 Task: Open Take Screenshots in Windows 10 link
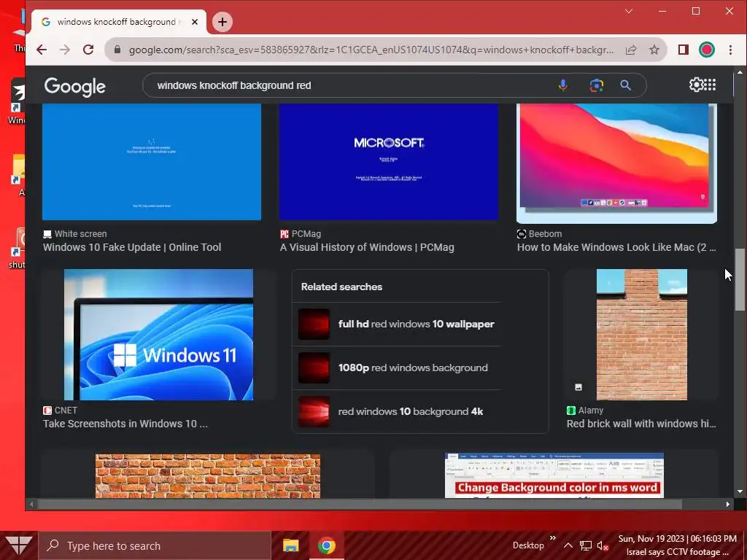pyautogui.click(x=125, y=424)
